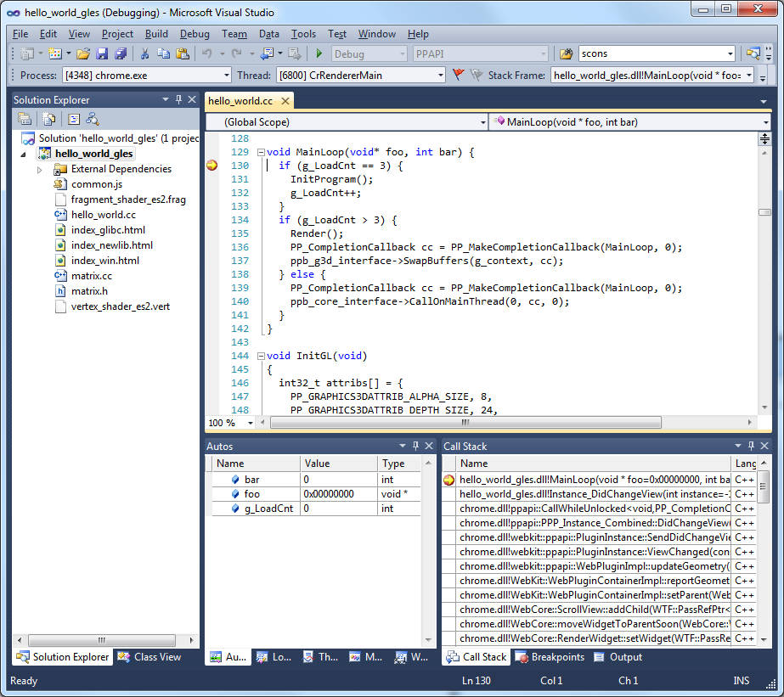The height and width of the screenshot is (697, 784).
Task: Open the scons find combo box dropdown
Action: [x=730, y=53]
